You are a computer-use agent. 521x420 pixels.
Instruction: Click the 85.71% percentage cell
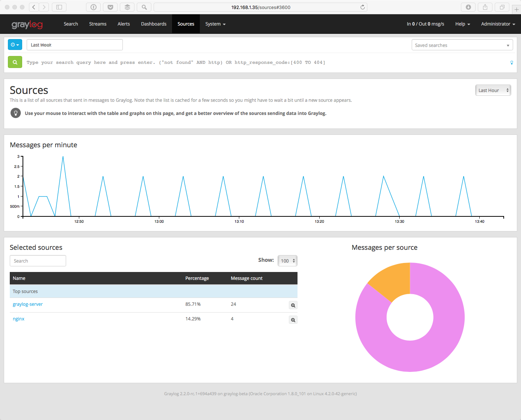pos(193,304)
